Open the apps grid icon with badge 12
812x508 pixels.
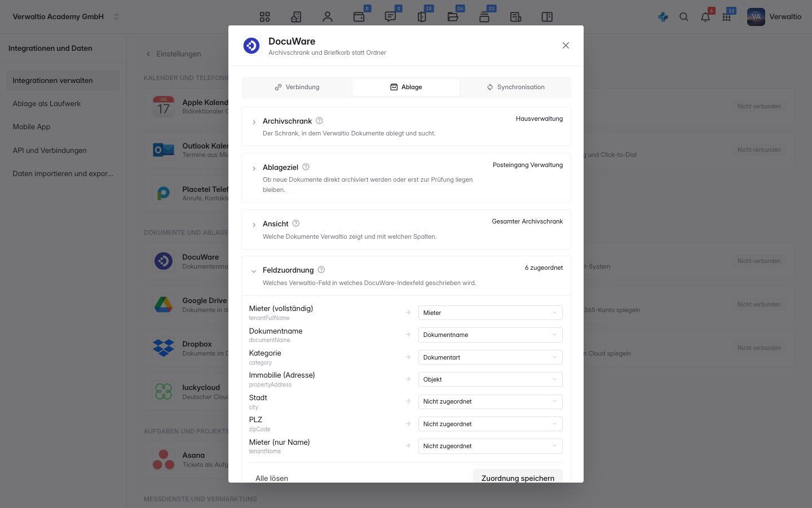pos(727,17)
